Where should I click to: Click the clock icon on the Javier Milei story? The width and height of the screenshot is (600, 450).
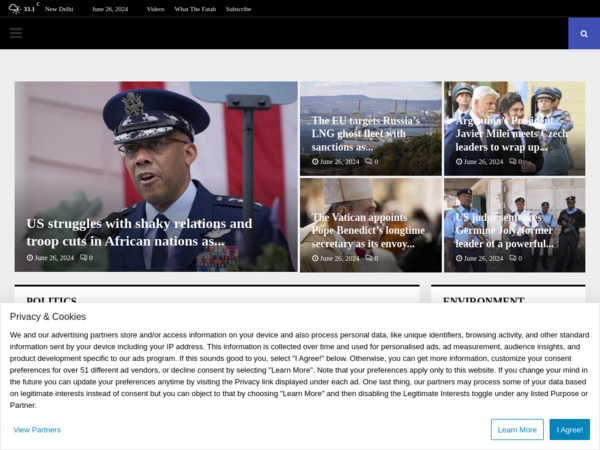pyautogui.click(x=459, y=161)
